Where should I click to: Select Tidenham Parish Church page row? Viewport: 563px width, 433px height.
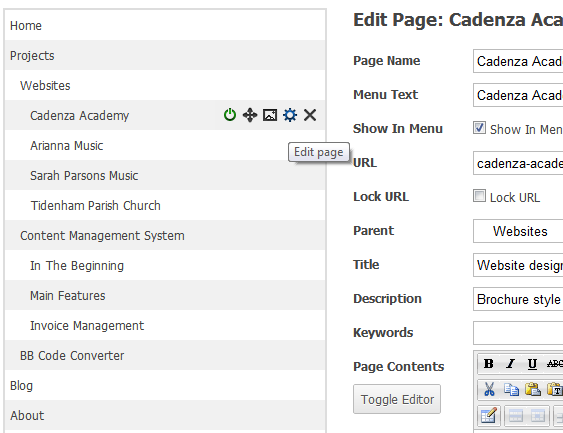coord(165,205)
